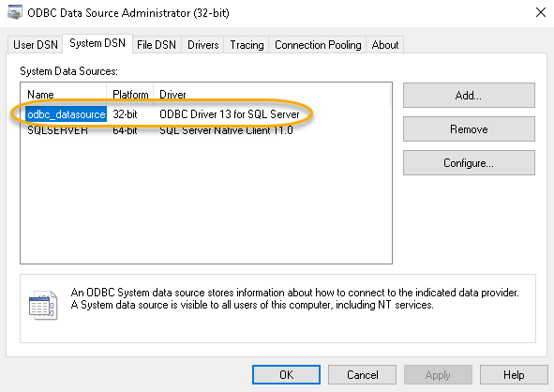Click the data source info icon
Image resolution: width=554 pixels, height=392 pixels.
[x=43, y=305]
